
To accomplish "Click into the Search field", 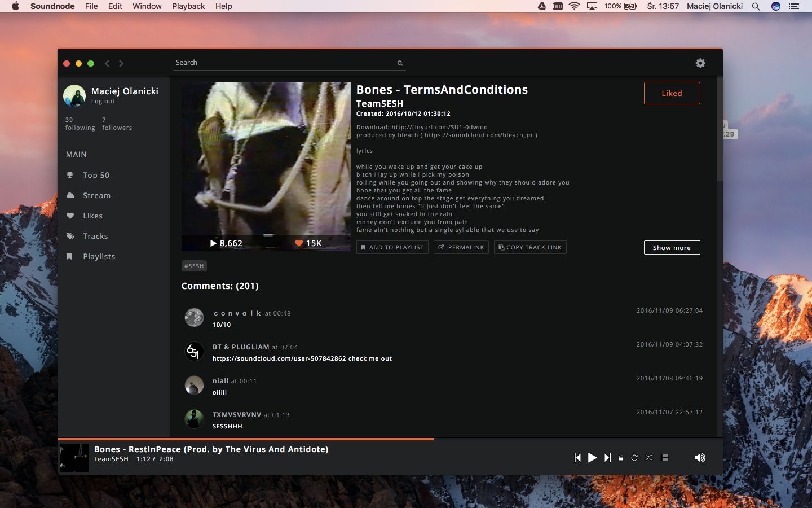I will [290, 63].
